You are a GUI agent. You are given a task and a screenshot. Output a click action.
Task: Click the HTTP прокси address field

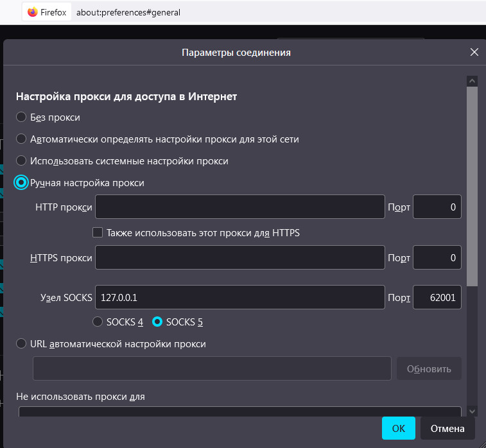click(x=239, y=207)
